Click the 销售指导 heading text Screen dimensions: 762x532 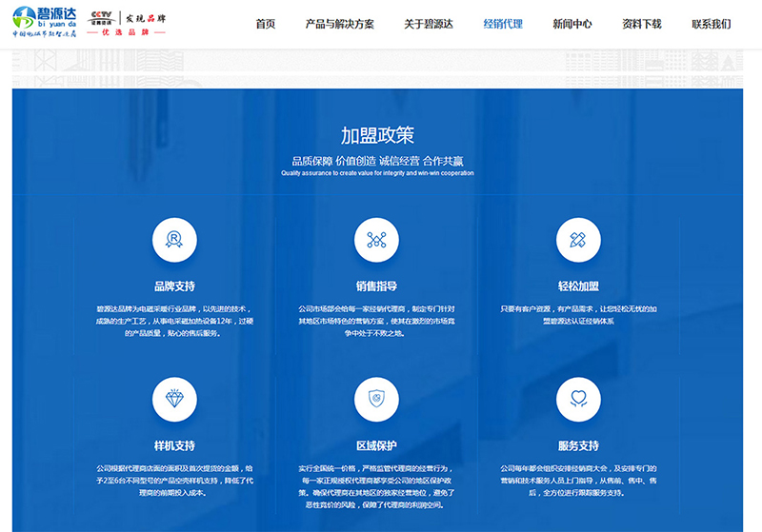coord(376,286)
